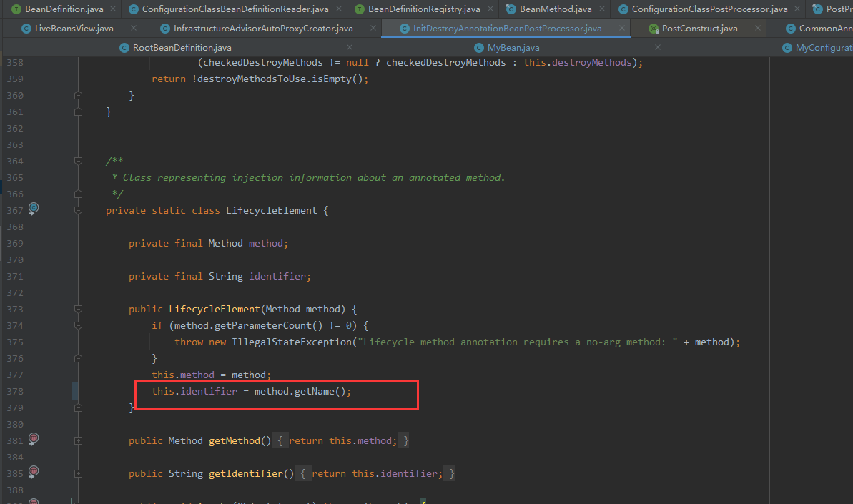Select the InitDestroyAnnotationBeanPostProcessor.java tab

point(507,29)
